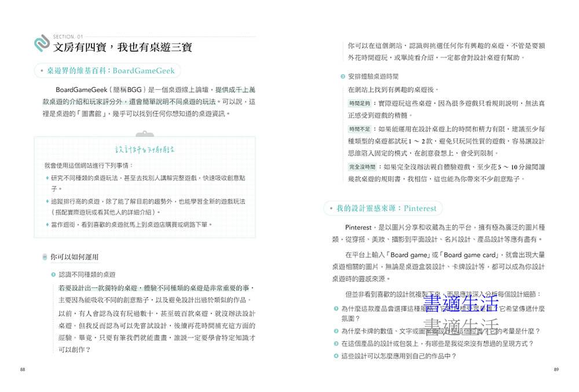Click the paragraph starting "Pinterest，是以圖片分享"

(x=438, y=233)
